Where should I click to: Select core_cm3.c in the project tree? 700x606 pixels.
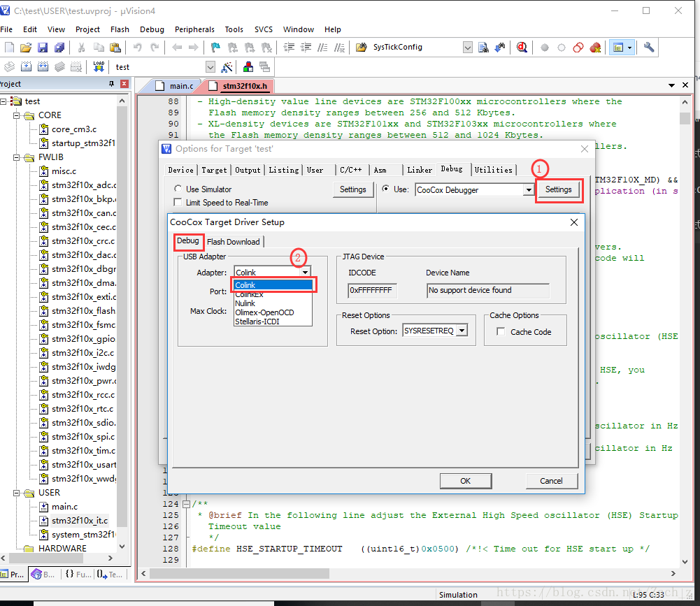point(74,129)
